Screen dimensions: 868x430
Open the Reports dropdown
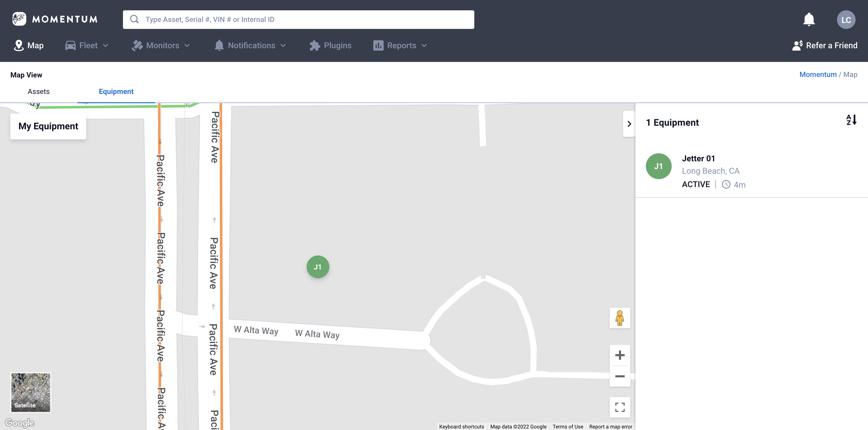coord(400,45)
